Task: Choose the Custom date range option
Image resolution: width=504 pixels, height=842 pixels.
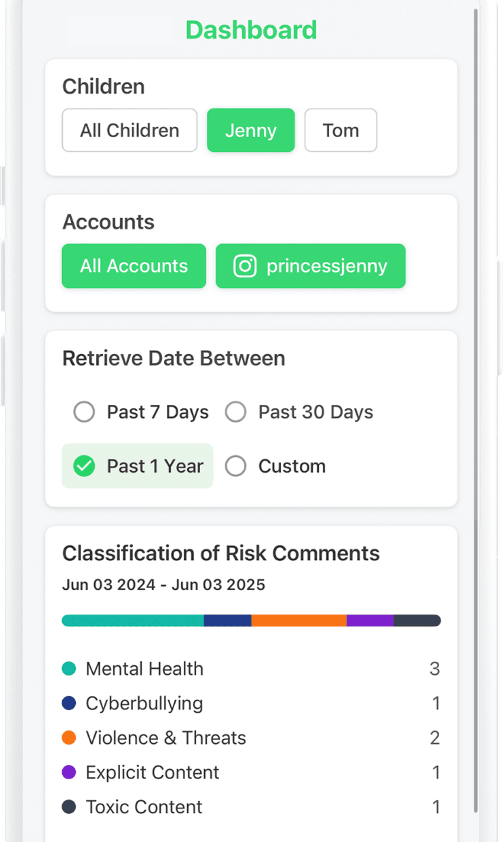Action: point(236,466)
